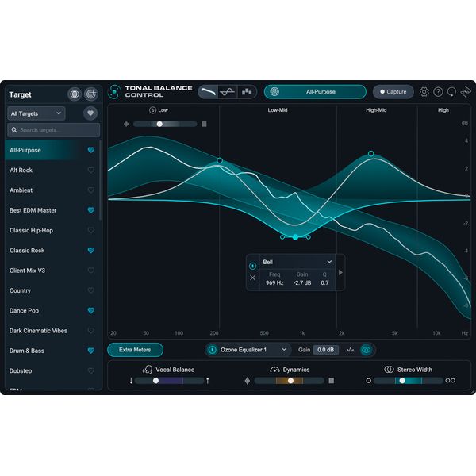
Task: Click the -2.7 dB band gain value
Action: (x=302, y=282)
